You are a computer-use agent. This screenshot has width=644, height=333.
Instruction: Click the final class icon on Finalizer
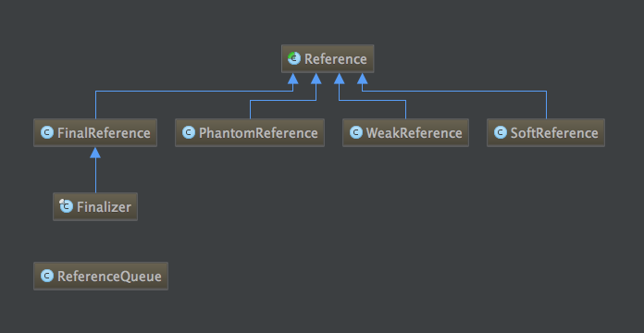point(66,206)
